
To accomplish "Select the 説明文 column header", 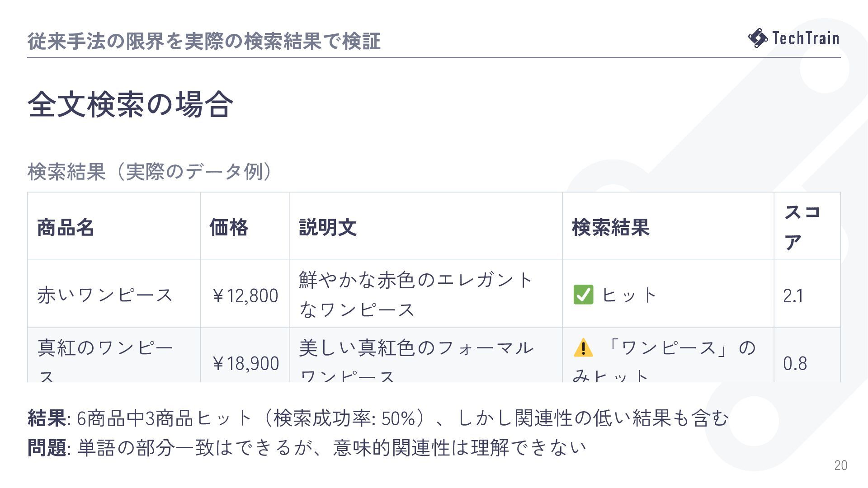I will click(x=426, y=226).
